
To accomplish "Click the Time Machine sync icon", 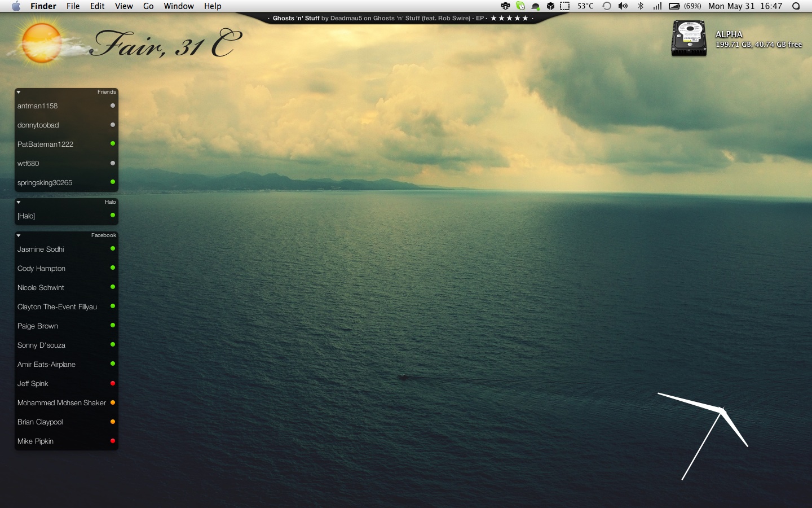I will point(607,6).
